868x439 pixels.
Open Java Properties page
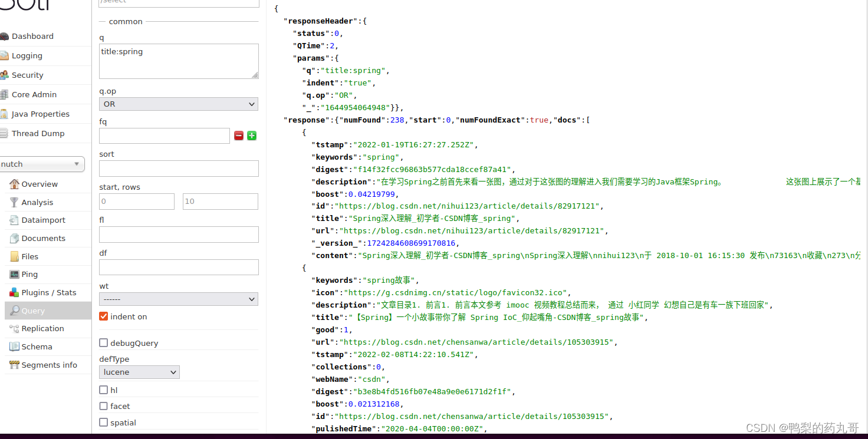coord(41,114)
